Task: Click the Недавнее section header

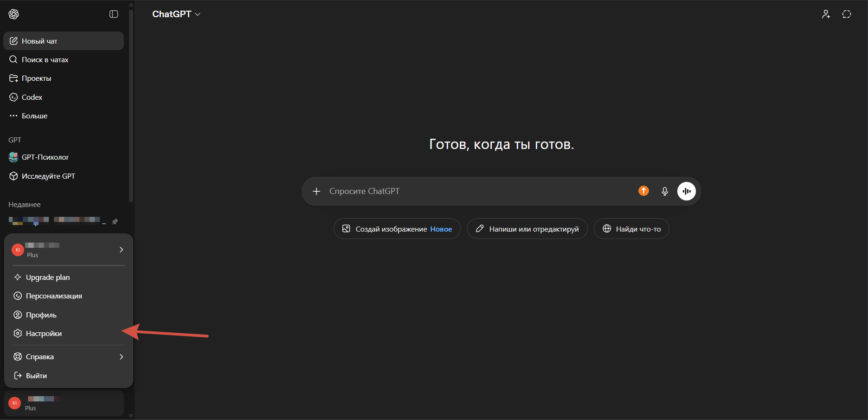Action: click(x=25, y=204)
